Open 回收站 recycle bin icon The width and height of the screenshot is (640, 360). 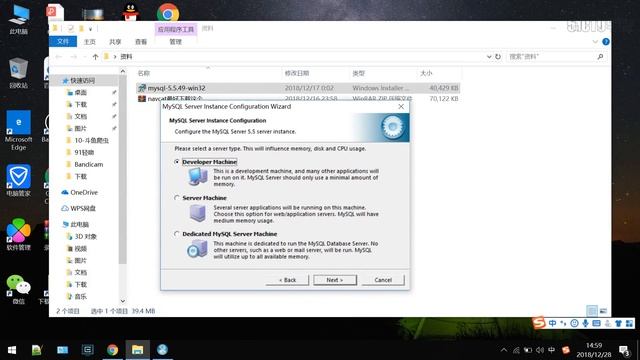[x=18, y=73]
